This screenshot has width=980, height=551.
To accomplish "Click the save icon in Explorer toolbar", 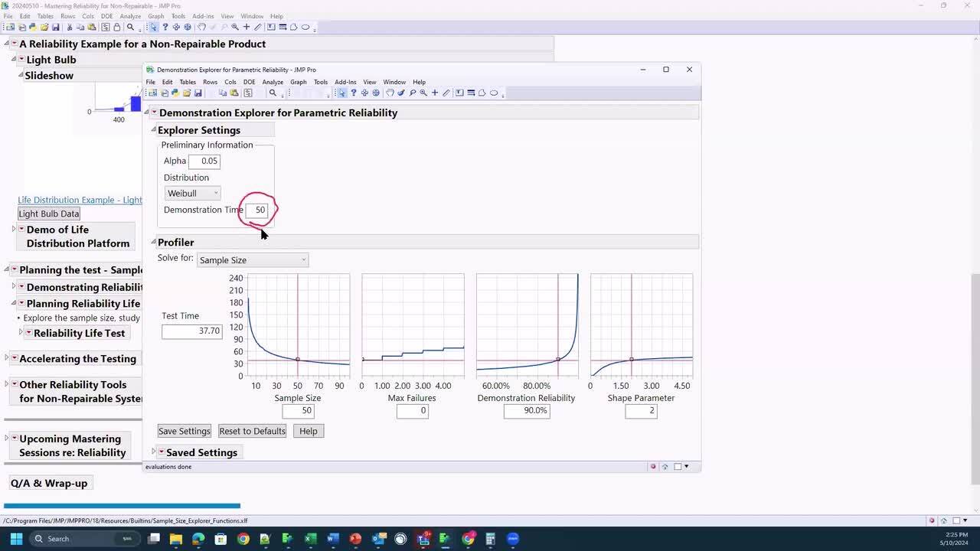I will (198, 93).
